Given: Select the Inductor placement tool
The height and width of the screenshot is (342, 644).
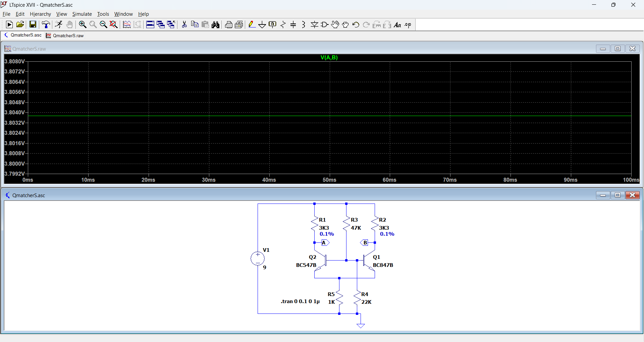Looking at the screenshot, I should pyautogui.click(x=304, y=24).
